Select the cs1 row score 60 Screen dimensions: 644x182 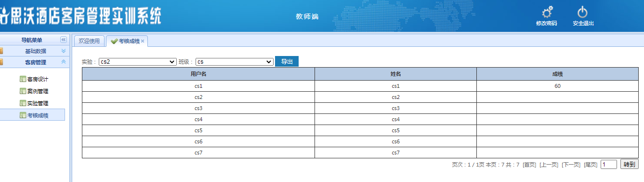(x=557, y=86)
